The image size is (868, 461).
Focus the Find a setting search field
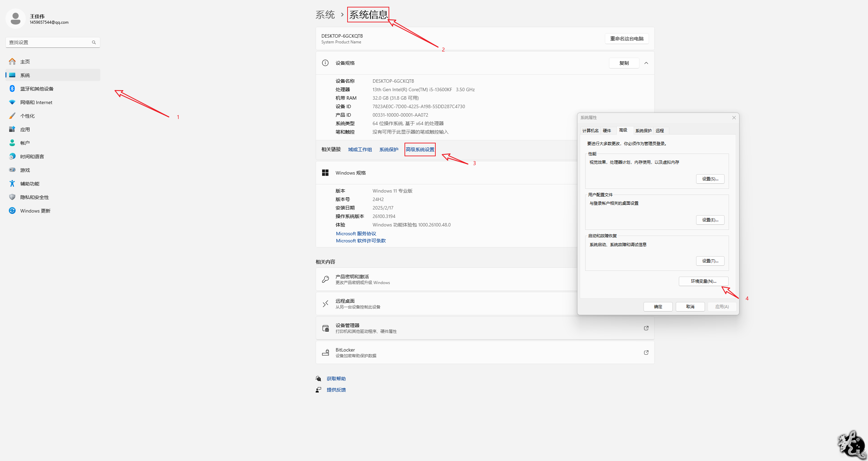click(x=47, y=42)
